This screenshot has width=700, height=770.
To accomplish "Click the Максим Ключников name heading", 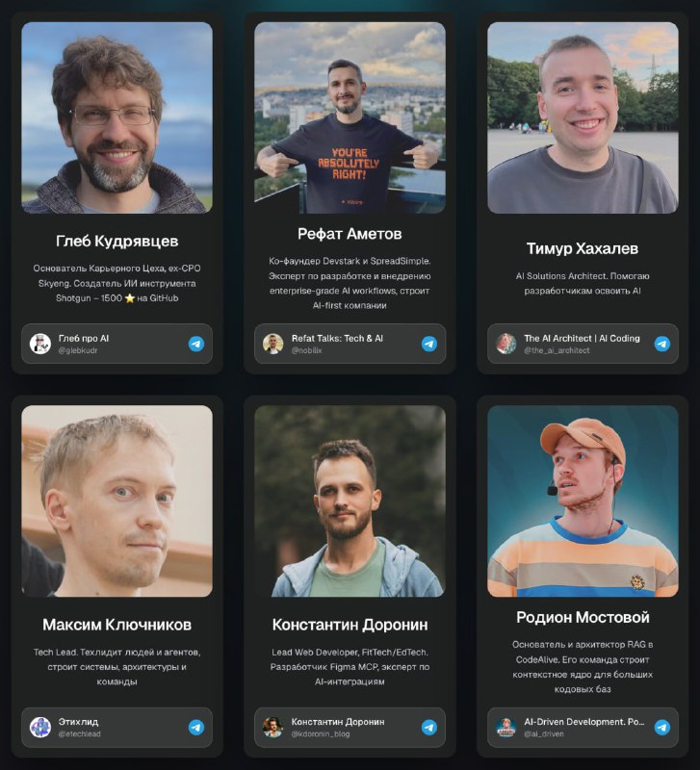I will 117,625.
